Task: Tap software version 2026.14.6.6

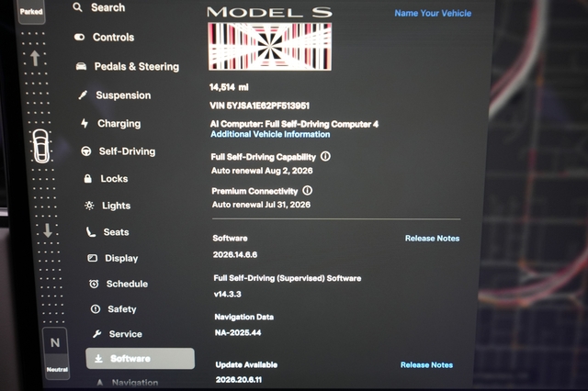Action: point(235,255)
